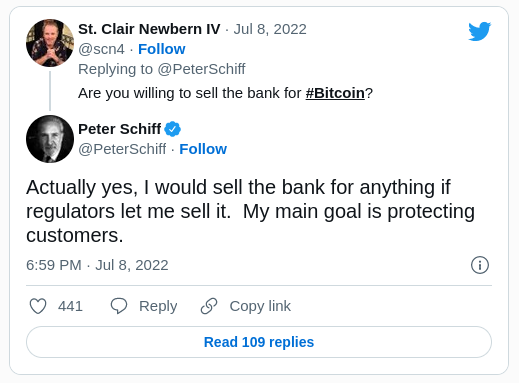Click the 441 likes count
This screenshot has height=383, width=519.
tap(70, 306)
